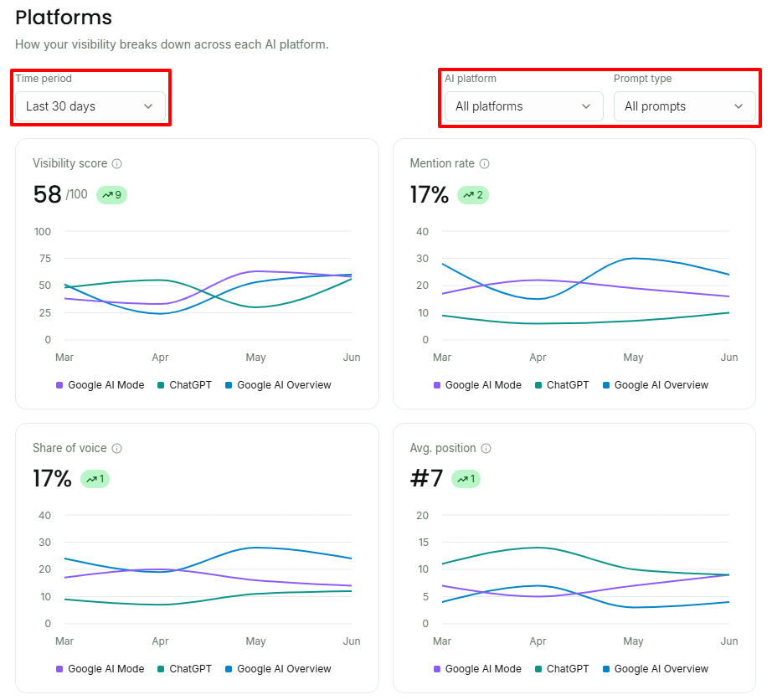Click the Visibility score info icon
Image resolution: width=772 pixels, height=700 pixels.
pyautogui.click(x=116, y=163)
